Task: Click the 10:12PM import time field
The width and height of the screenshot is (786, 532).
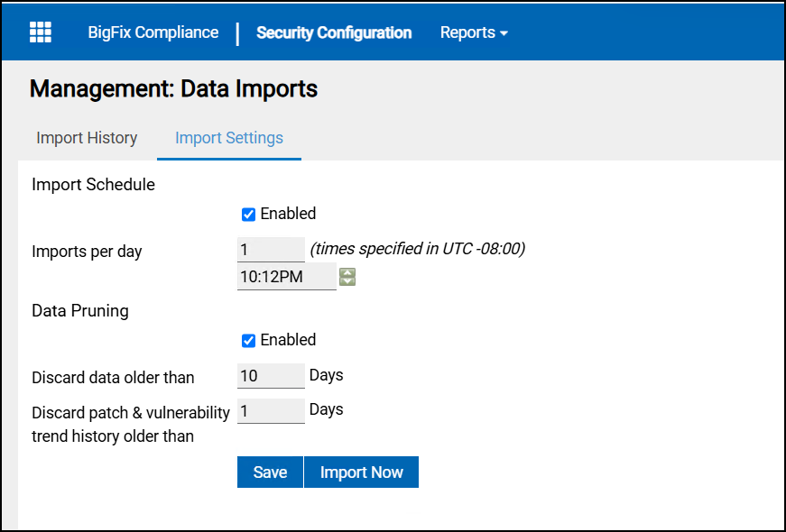Action: 286,277
